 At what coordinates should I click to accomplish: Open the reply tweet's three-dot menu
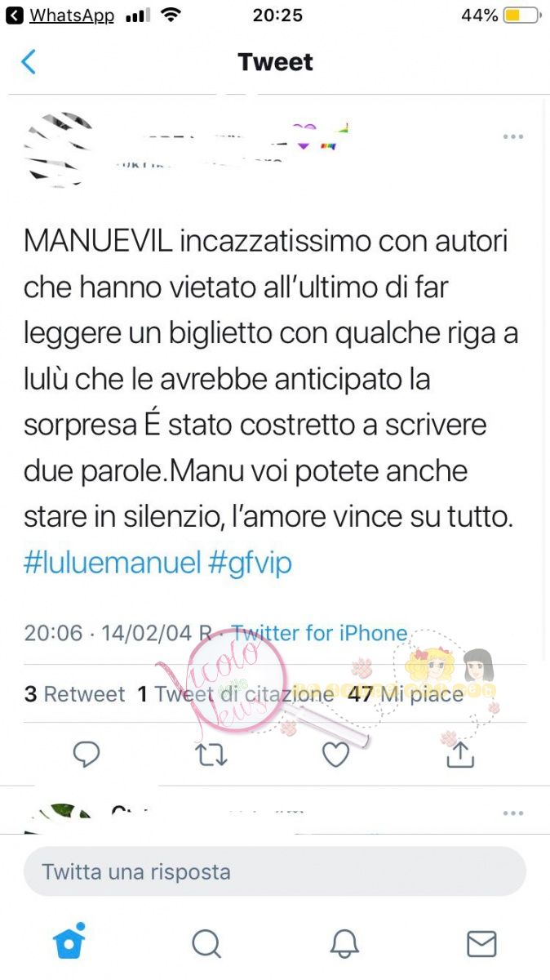click(513, 813)
